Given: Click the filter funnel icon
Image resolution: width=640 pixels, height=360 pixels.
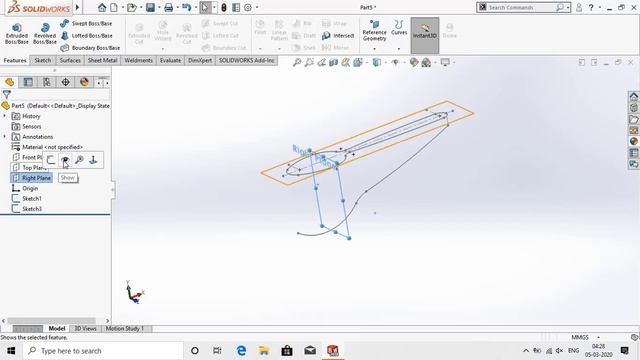Looking at the screenshot, I should click(7, 95).
